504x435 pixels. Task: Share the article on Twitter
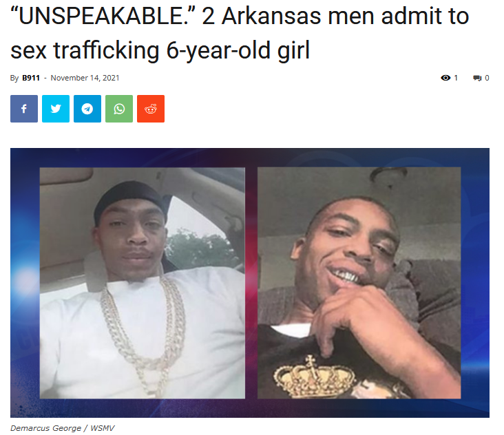[56, 109]
